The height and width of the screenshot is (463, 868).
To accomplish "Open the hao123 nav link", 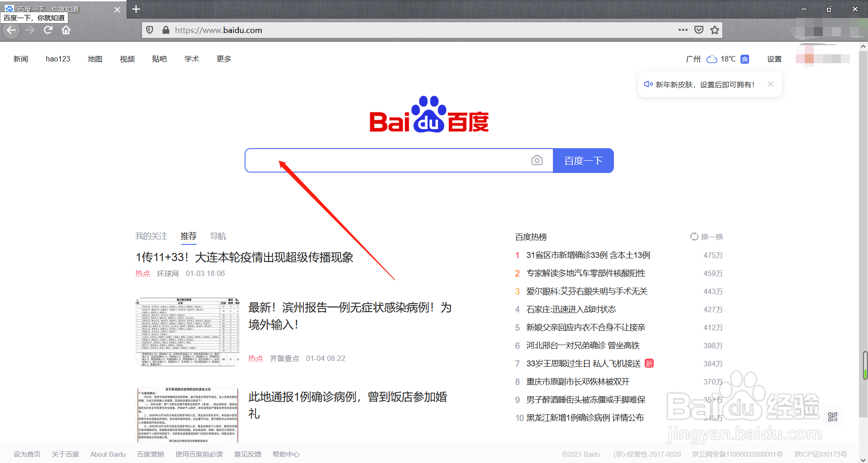I will 58,59.
